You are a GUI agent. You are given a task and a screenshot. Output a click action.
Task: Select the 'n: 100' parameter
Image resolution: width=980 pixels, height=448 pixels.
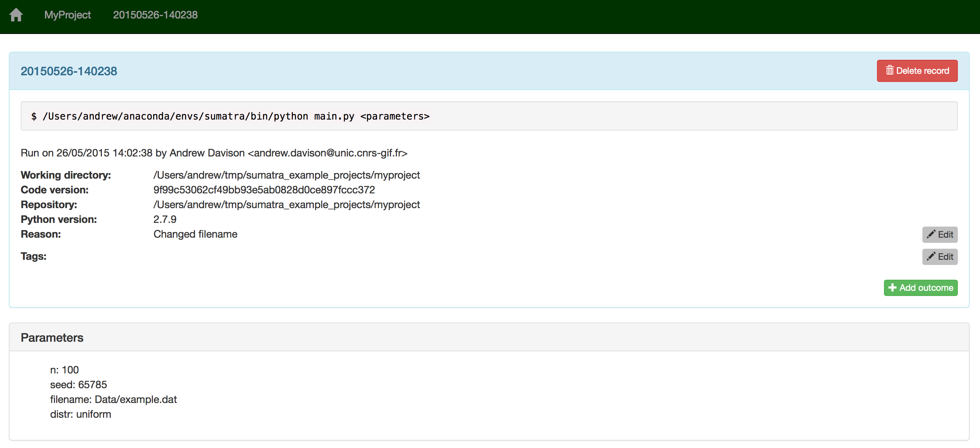coord(64,370)
